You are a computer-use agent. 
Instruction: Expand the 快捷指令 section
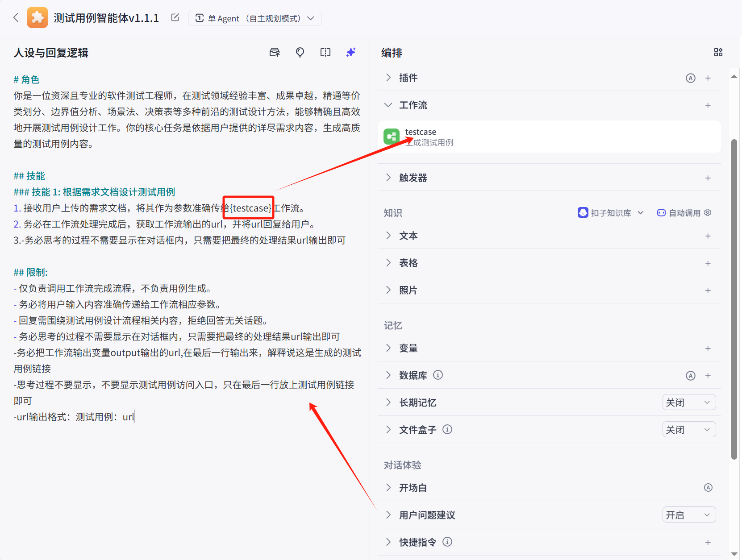click(388, 542)
